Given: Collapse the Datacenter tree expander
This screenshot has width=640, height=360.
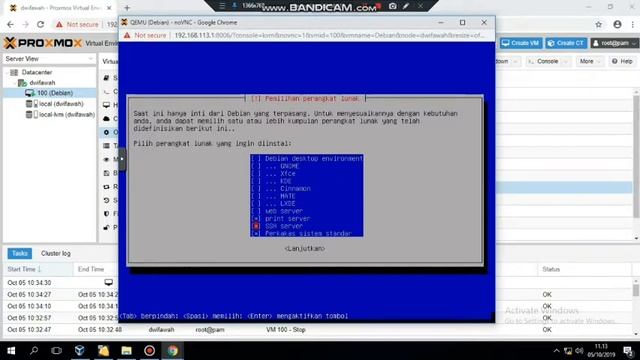Looking at the screenshot, I should point(7,72).
